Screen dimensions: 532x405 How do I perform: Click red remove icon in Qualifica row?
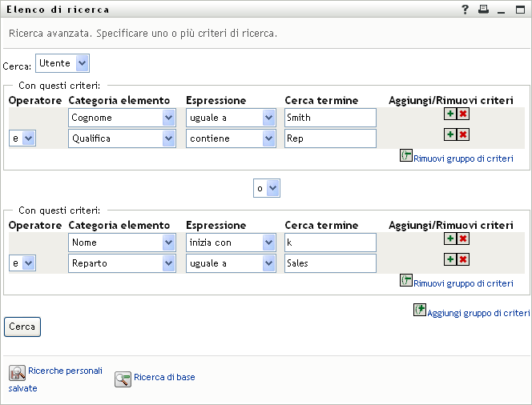463,134
